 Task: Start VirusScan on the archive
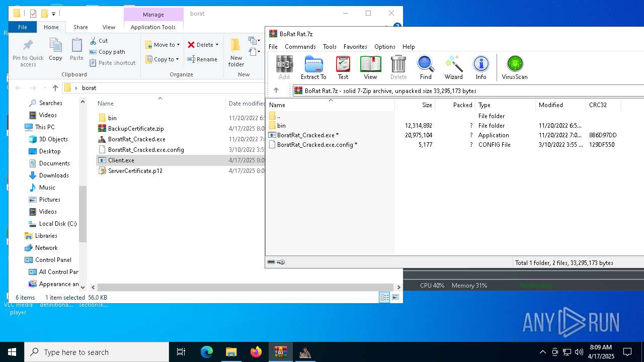pos(514,67)
